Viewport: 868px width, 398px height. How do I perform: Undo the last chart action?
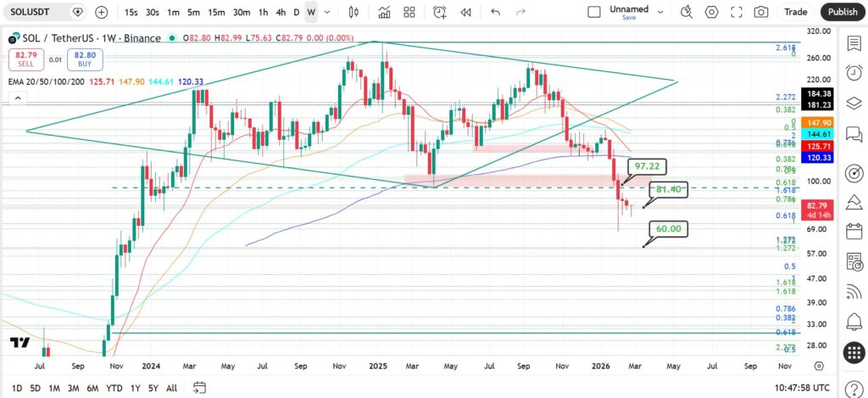point(495,12)
